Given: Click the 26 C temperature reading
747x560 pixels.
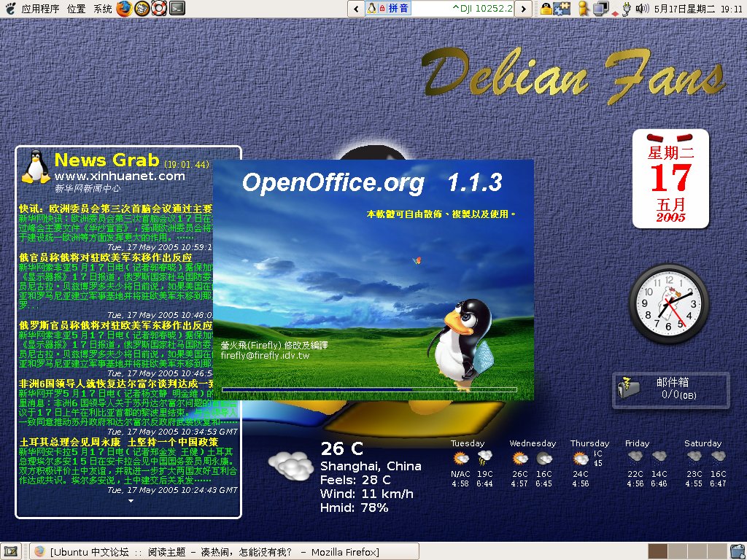Looking at the screenshot, I should pyautogui.click(x=341, y=448).
